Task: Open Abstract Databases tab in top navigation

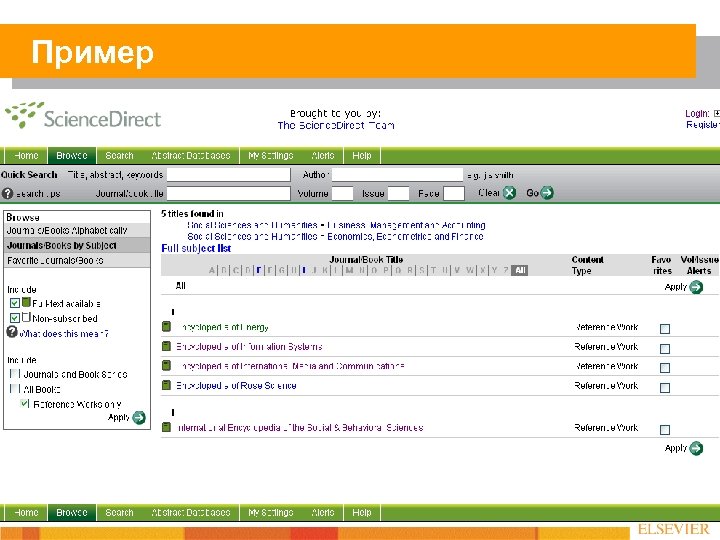Action: coord(191,156)
